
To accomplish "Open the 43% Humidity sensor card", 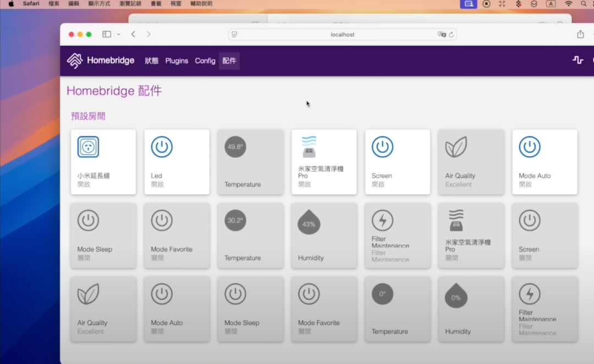I will click(x=324, y=235).
